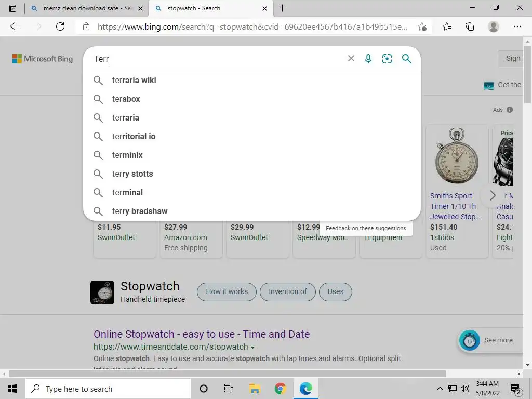The image size is (532, 399).
Task: View site information lock icon
Action: pos(86,26)
